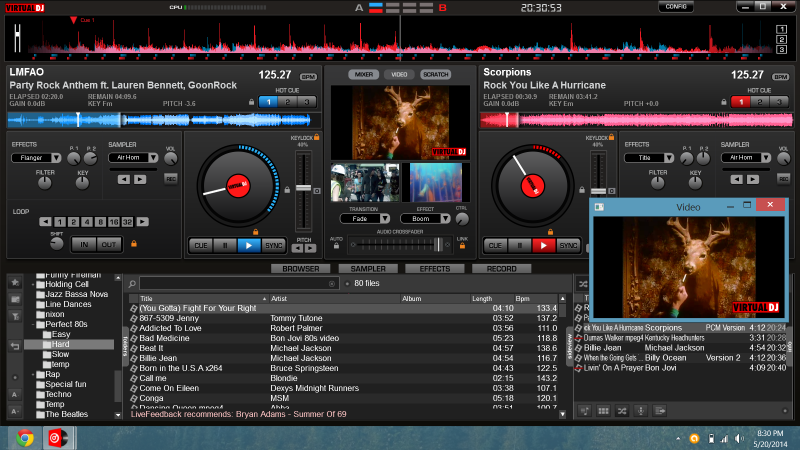Click CUE on the right deck
The height and width of the screenshot is (450, 800).
point(495,245)
